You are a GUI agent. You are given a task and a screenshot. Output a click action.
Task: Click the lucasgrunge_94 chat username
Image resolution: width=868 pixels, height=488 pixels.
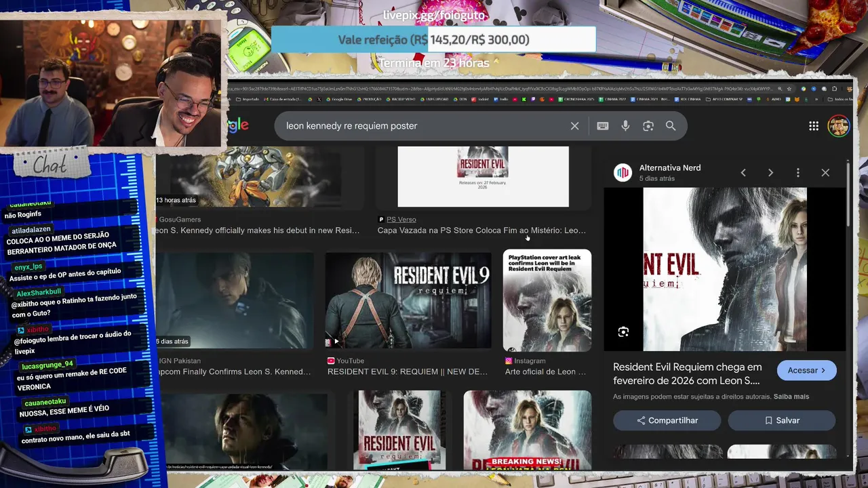[x=47, y=365]
